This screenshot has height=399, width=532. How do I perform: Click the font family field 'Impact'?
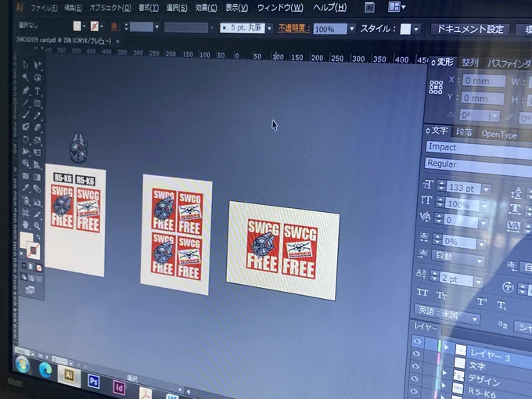[x=479, y=148]
